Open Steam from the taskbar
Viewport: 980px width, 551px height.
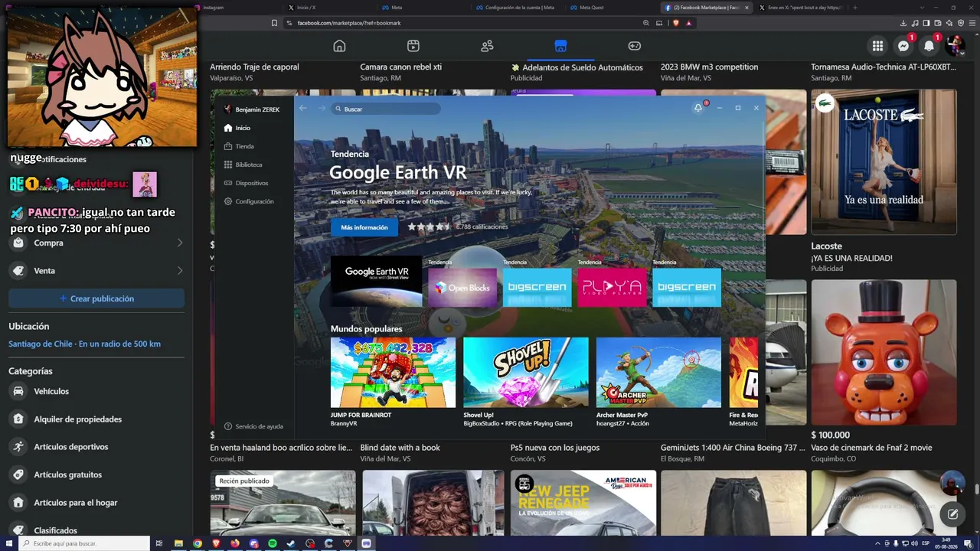[291, 543]
